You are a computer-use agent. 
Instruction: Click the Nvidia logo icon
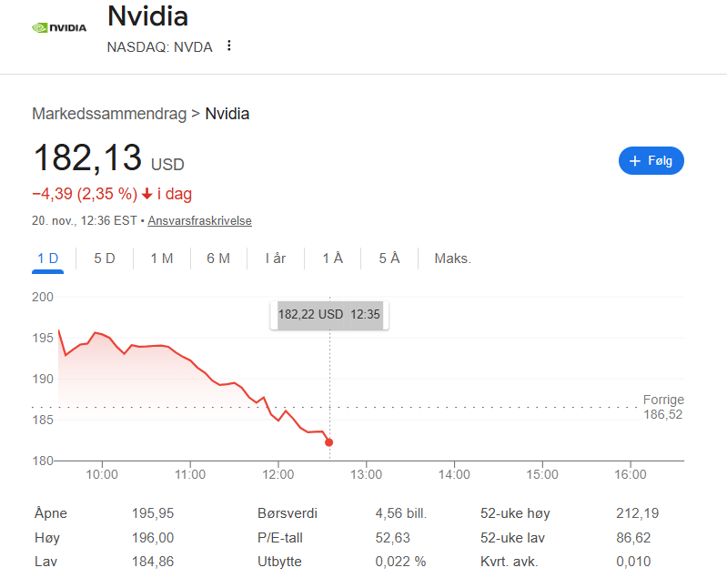(59, 27)
